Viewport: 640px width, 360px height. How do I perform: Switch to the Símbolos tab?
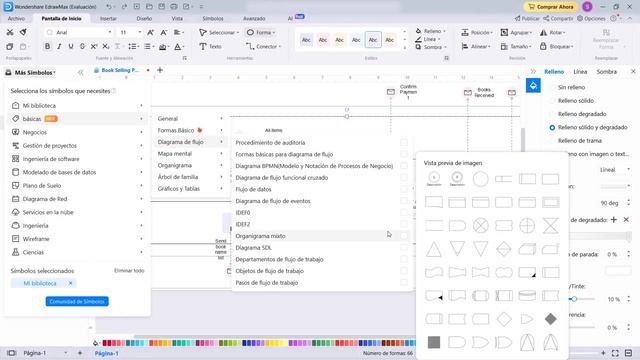click(x=213, y=19)
